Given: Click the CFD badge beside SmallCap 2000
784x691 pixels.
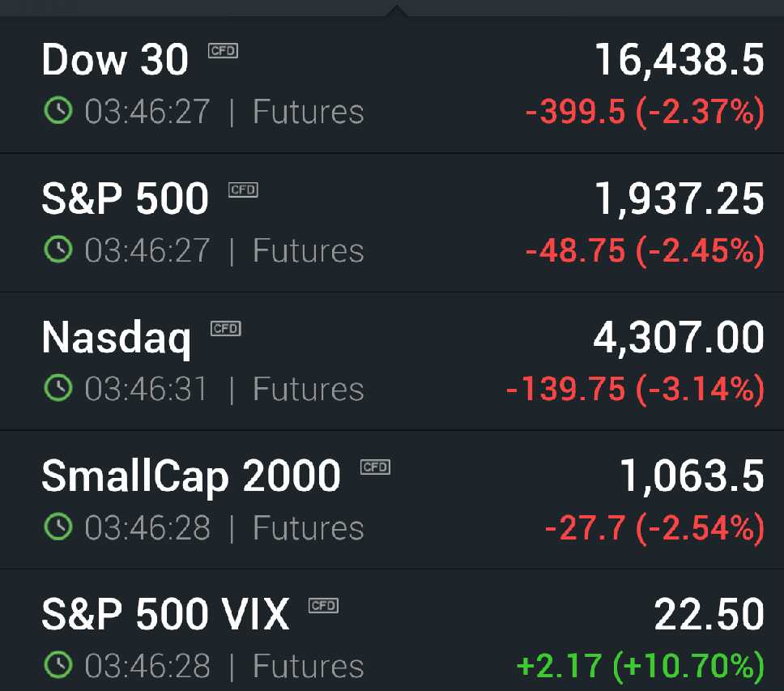Looking at the screenshot, I should (375, 467).
